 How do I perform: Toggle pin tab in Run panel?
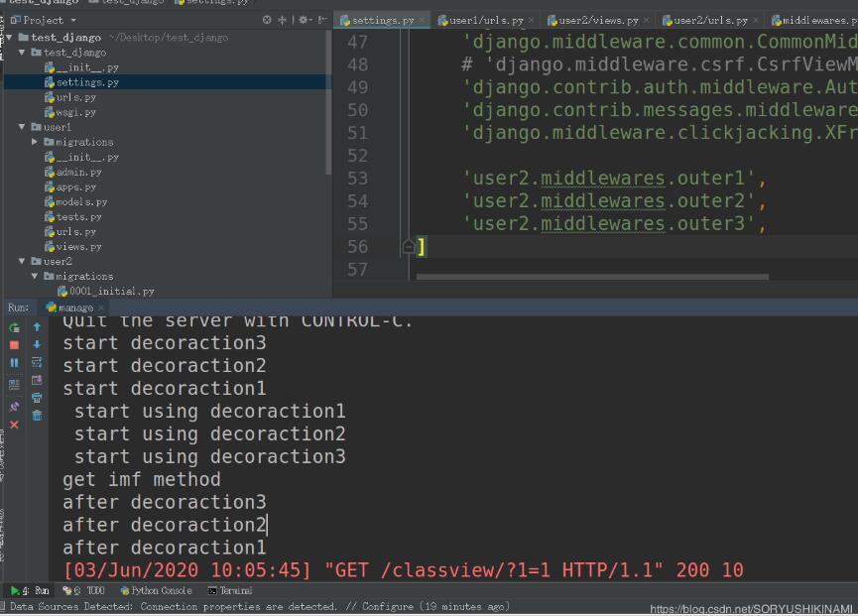(14, 407)
